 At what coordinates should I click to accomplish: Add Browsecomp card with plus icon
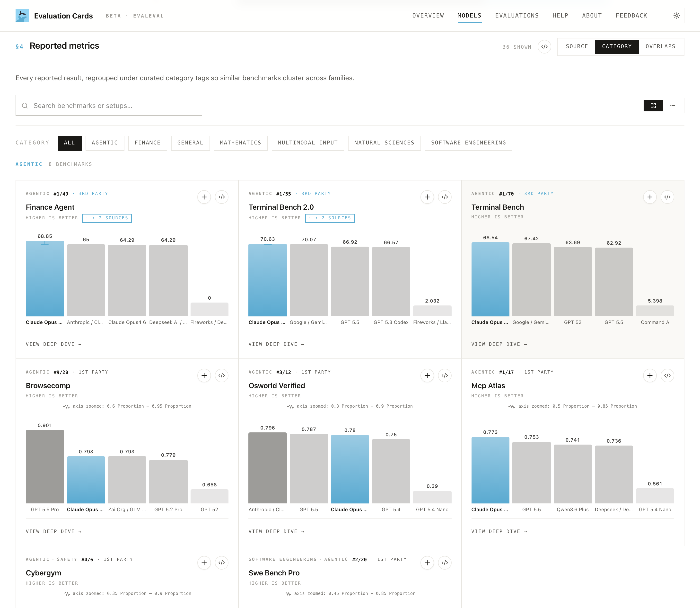[x=204, y=376]
